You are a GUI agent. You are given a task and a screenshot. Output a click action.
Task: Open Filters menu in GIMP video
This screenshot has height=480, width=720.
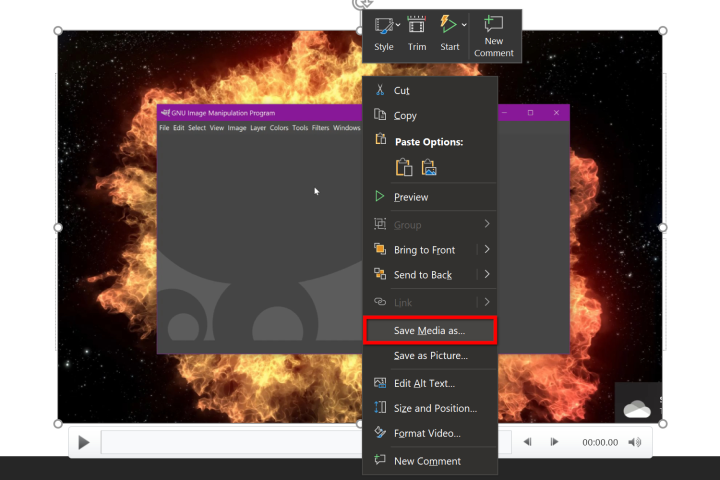click(321, 128)
